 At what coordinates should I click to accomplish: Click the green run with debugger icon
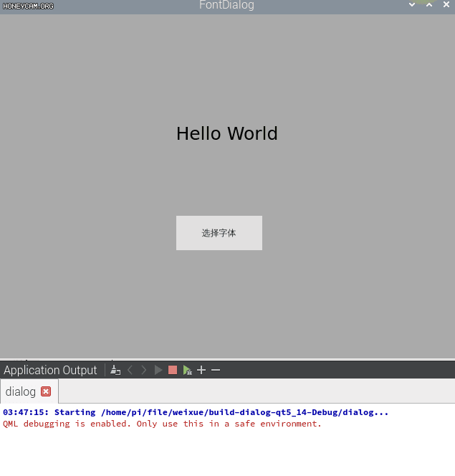[187, 370]
